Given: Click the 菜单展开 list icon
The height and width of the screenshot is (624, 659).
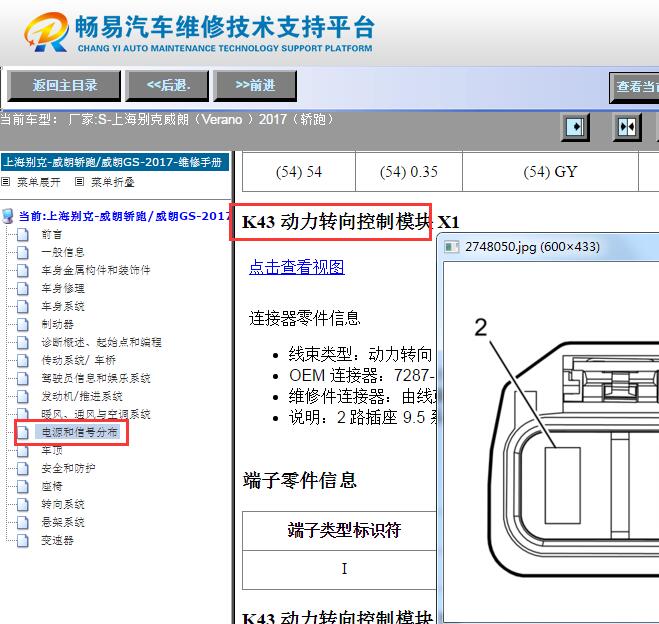Looking at the screenshot, I should pyautogui.click(x=5, y=182).
